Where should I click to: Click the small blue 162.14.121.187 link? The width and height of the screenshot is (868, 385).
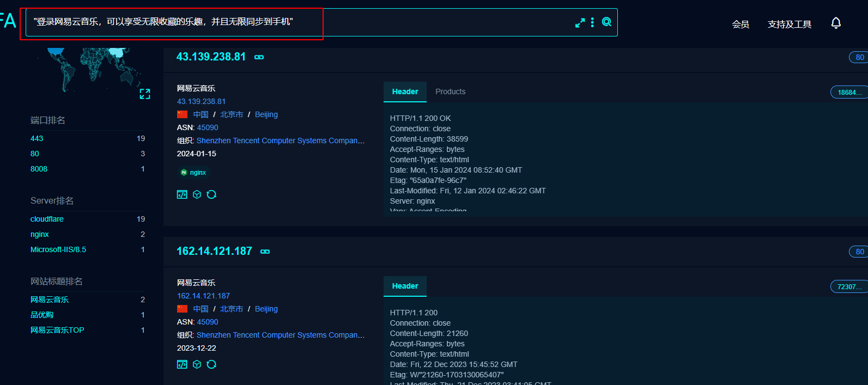point(203,296)
